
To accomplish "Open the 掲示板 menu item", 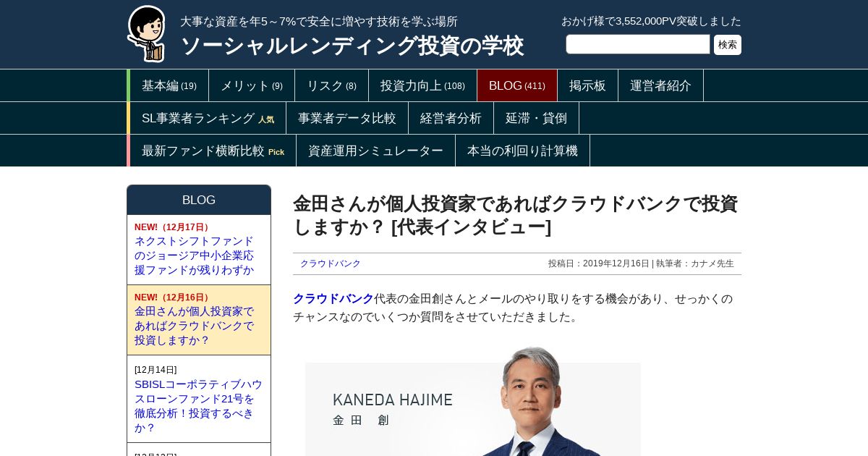I will pyautogui.click(x=588, y=85).
